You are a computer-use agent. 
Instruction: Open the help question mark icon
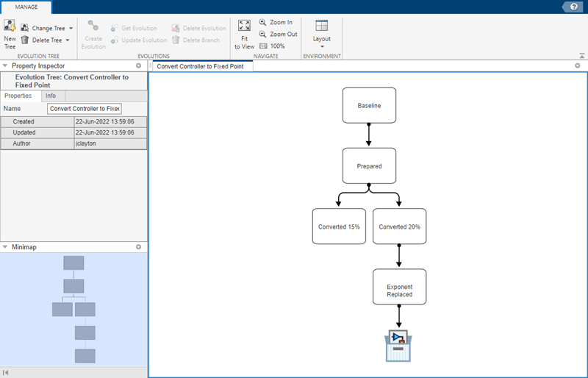click(x=574, y=7)
